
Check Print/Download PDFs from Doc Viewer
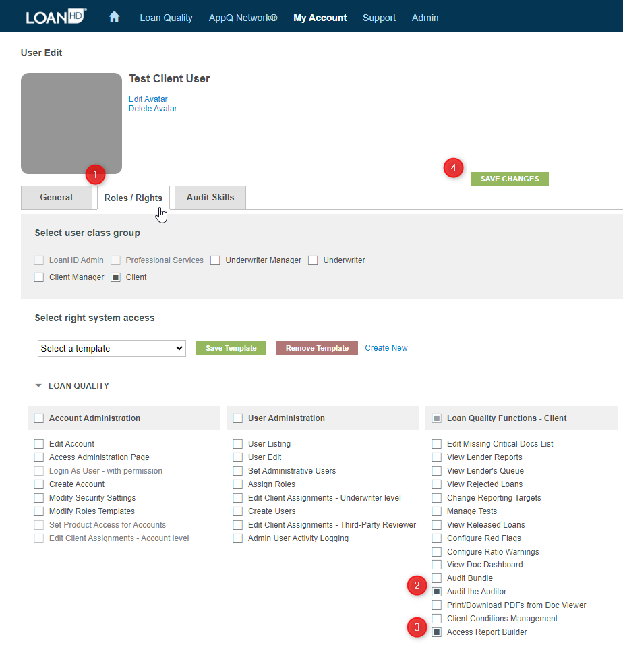coord(436,605)
